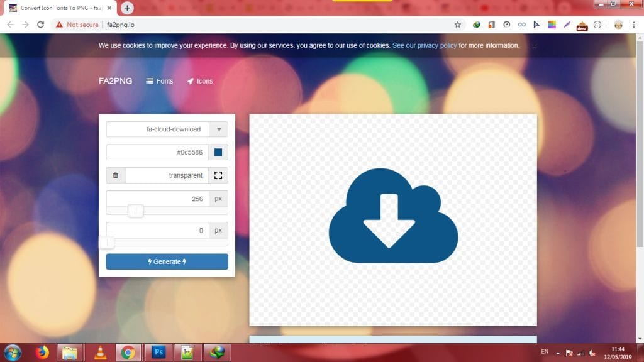Open the Icons menu item
The image size is (644, 362).
click(199, 81)
